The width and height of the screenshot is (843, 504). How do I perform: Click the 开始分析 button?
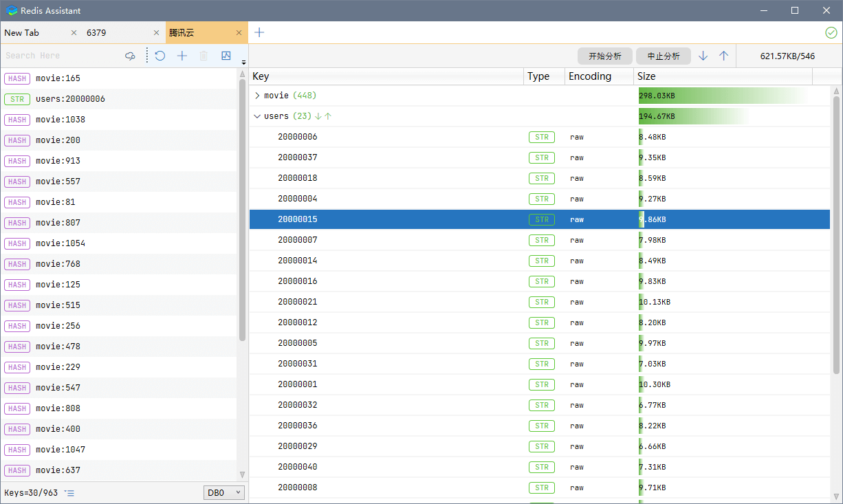[605, 56]
